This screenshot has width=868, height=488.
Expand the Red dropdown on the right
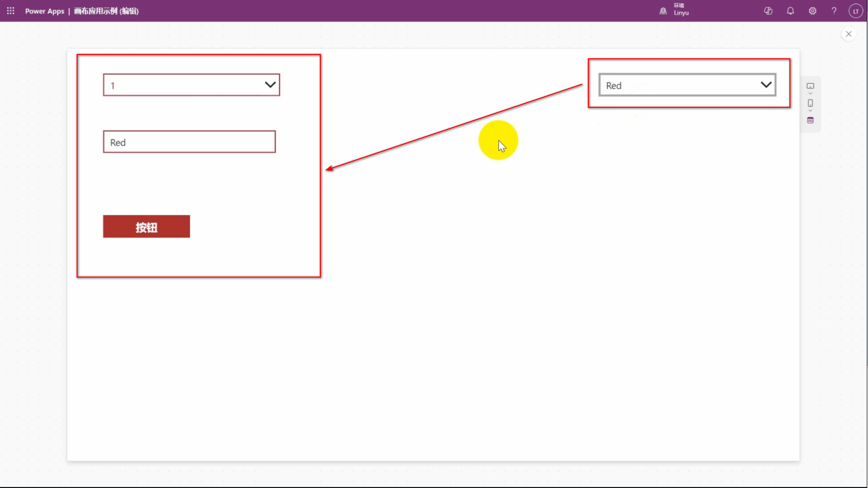(766, 85)
